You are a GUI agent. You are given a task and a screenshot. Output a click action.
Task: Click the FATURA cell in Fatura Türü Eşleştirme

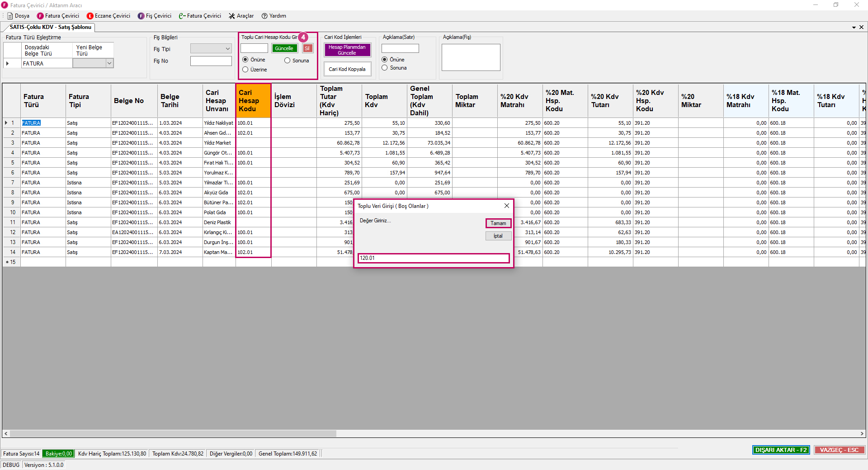pos(47,64)
